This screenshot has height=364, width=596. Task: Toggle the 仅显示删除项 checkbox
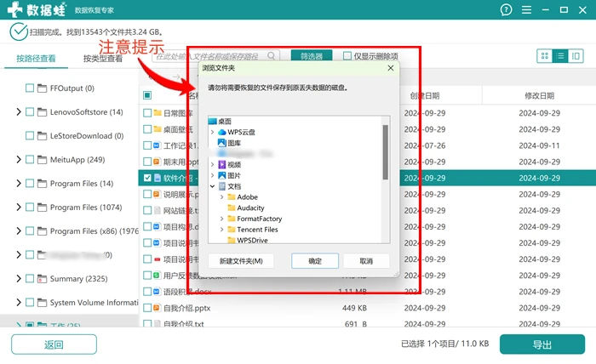(x=347, y=56)
